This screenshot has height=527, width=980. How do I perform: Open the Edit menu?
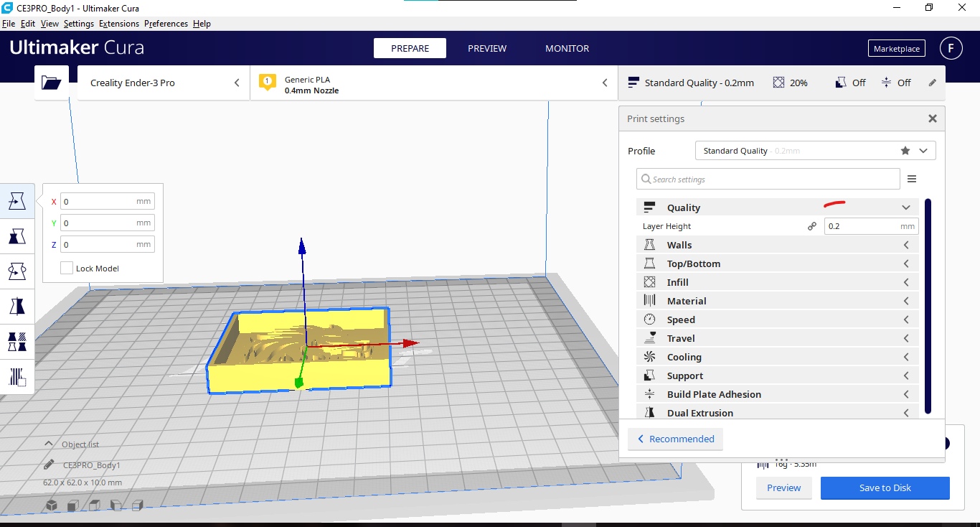[x=28, y=24]
